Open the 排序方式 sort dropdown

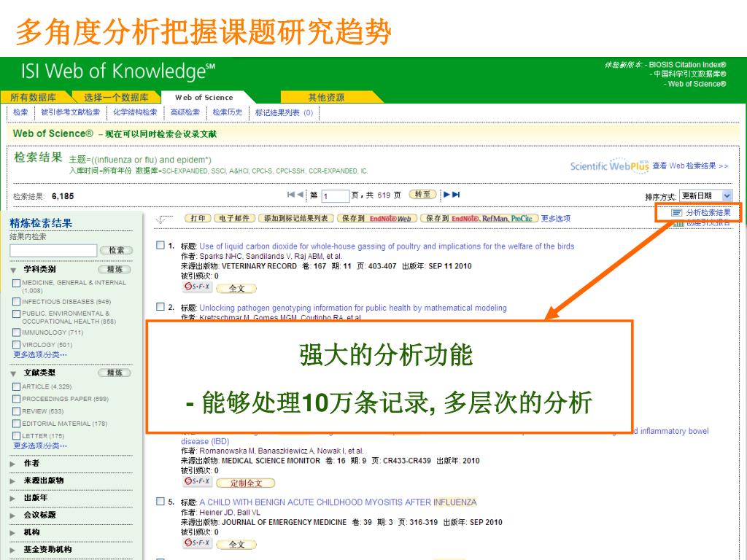(x=705, y=195)
